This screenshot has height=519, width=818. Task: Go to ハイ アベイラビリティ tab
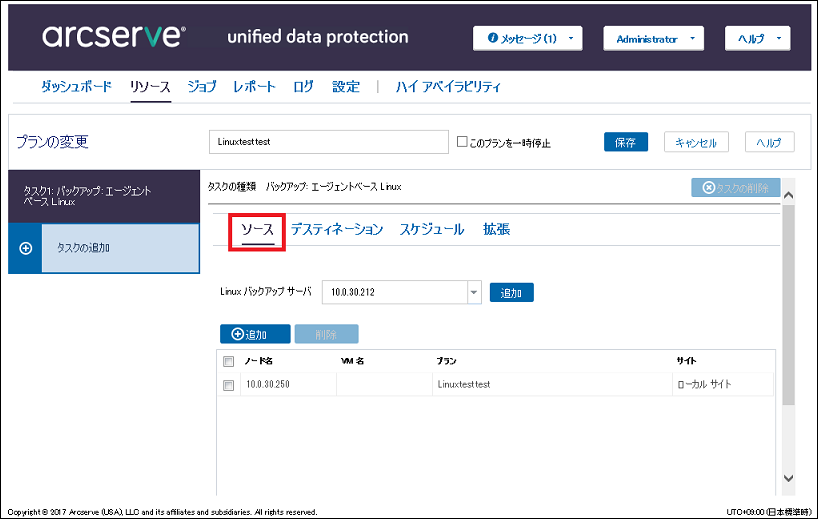click(448, 87)
